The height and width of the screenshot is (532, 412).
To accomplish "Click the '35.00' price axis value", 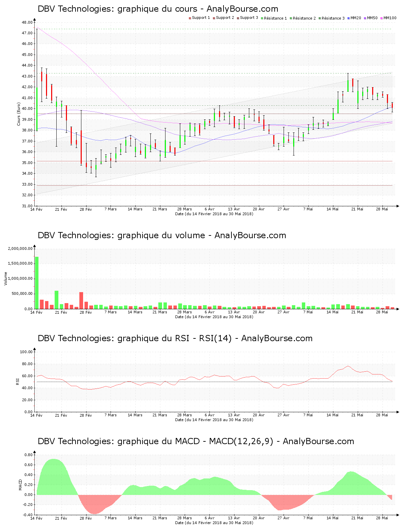I will (x=27, y=163).
